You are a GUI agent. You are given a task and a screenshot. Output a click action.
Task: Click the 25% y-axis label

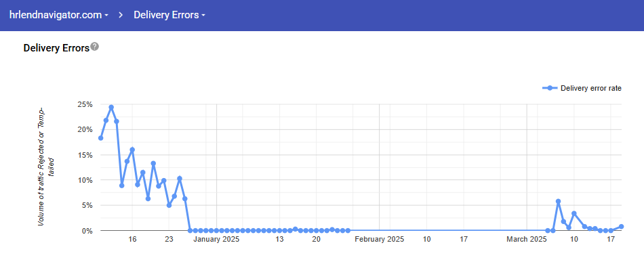click(85, 104)
